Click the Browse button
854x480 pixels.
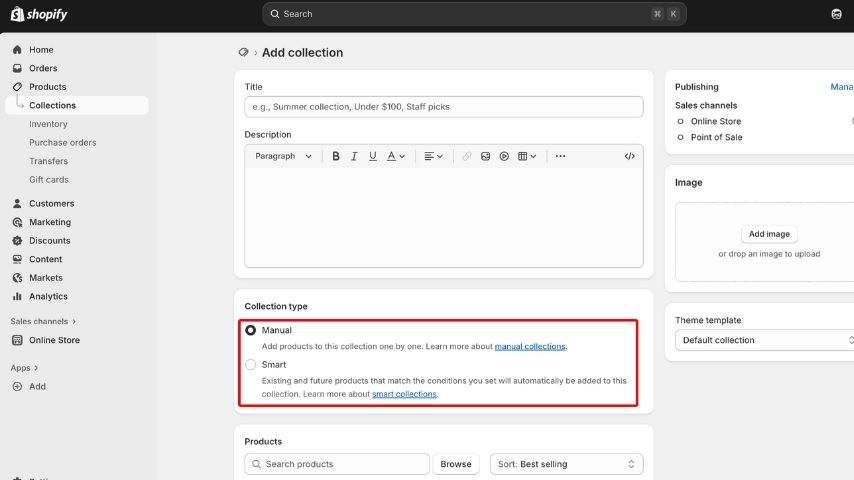click(456, 464)
